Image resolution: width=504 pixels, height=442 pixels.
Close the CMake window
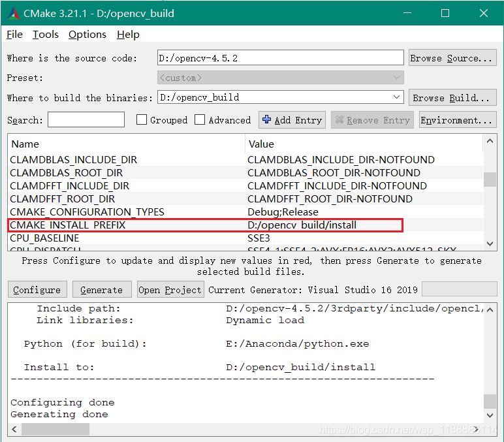point(483,13)
